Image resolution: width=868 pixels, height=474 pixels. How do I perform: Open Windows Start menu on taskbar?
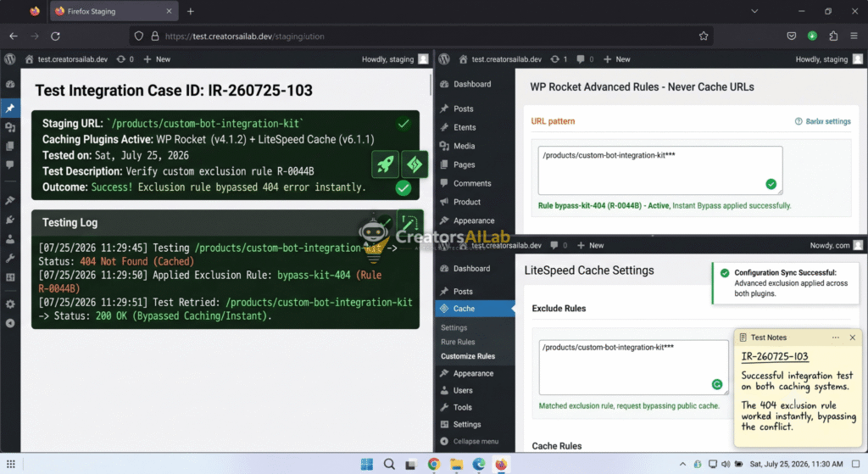tap(366, 464)
